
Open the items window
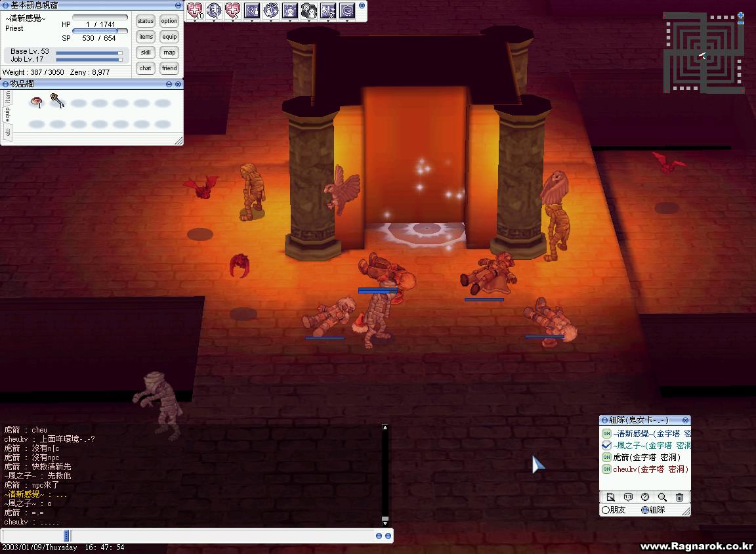coord(146,37)
